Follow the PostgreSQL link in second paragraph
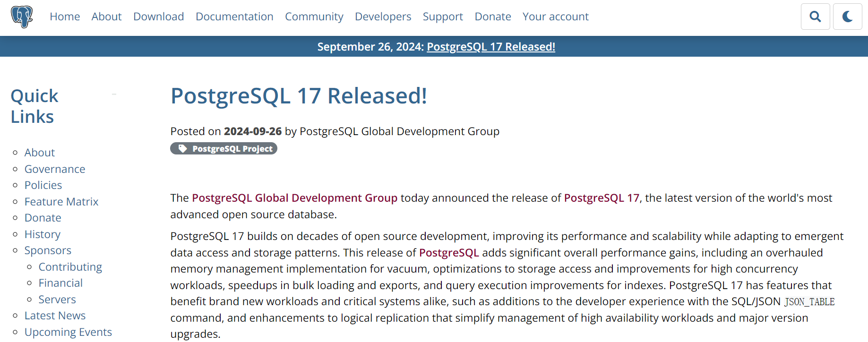This screenshot has height=342, width=868. (x=449, y=253)
